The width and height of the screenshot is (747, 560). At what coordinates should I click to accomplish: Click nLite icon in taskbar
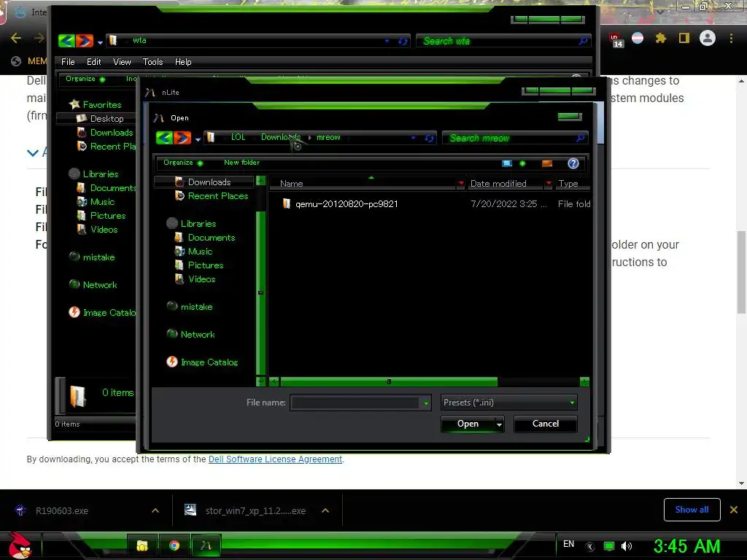point(206,545)
